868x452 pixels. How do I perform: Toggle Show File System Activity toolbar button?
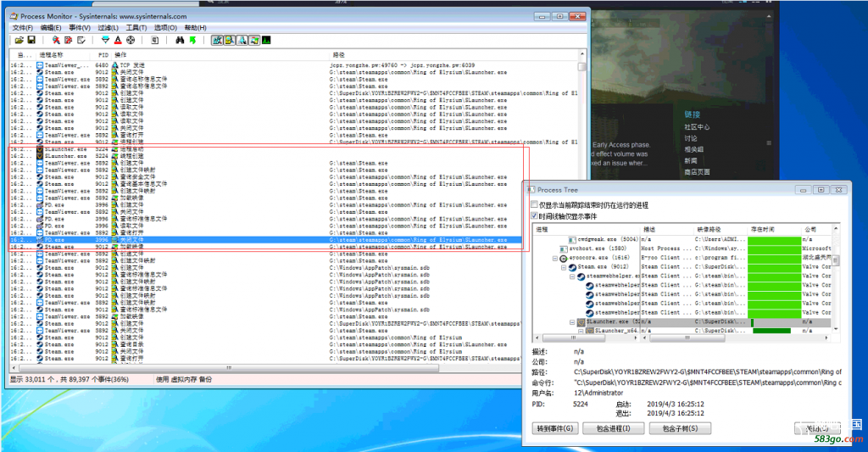point(229,41)
